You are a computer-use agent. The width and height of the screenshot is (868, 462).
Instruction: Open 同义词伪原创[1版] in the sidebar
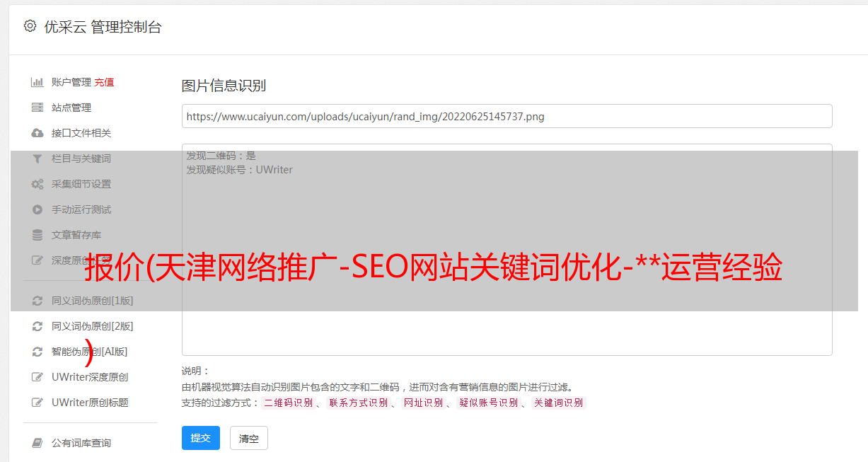point(92,301)
